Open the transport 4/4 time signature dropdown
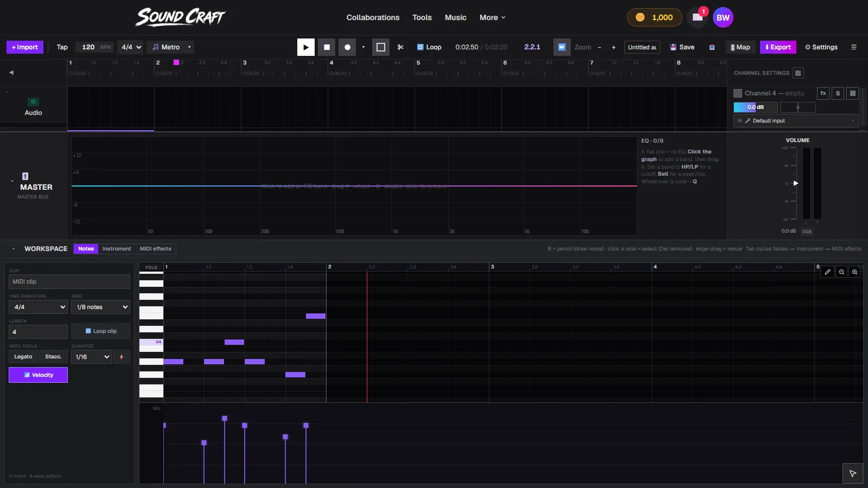This screenshot has height=488, width=868. click(x=131, y=47)
